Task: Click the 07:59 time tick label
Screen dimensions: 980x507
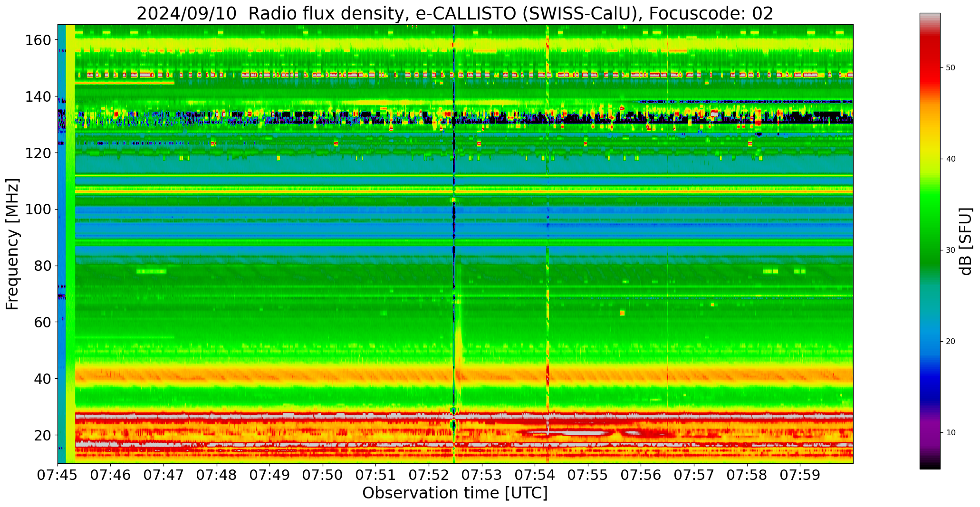Action: pos(800,475)
